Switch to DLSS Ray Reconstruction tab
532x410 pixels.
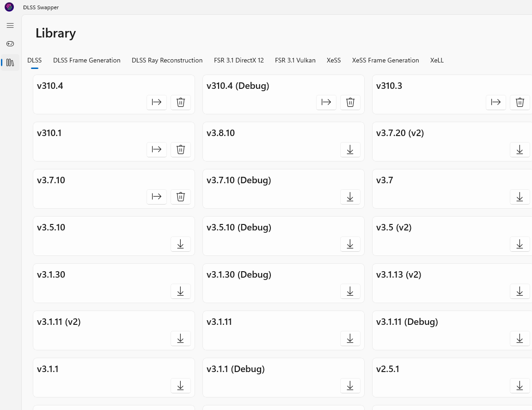tap(167, 60)
